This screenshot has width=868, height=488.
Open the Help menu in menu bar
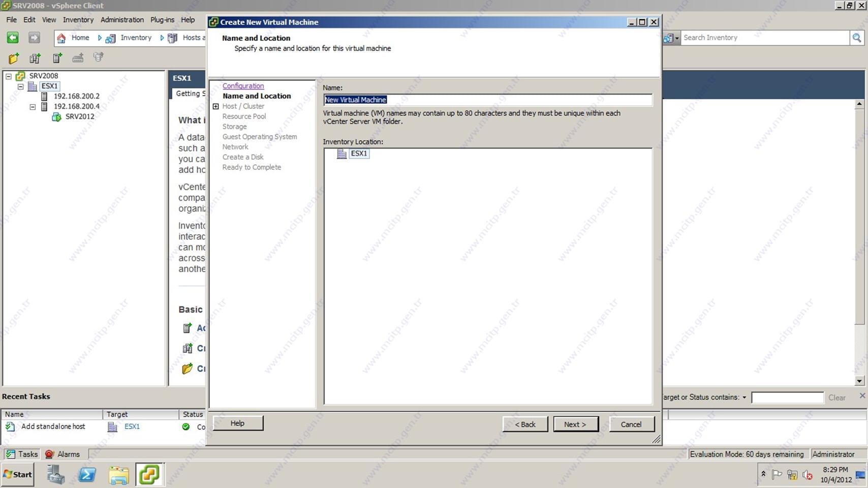[x=188, y=20]
